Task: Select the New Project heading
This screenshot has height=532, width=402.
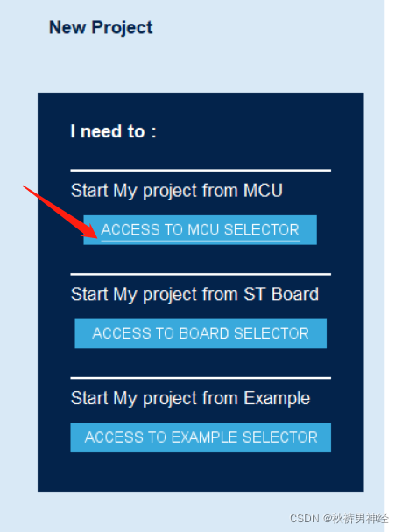Action: [x=101, y=28]
